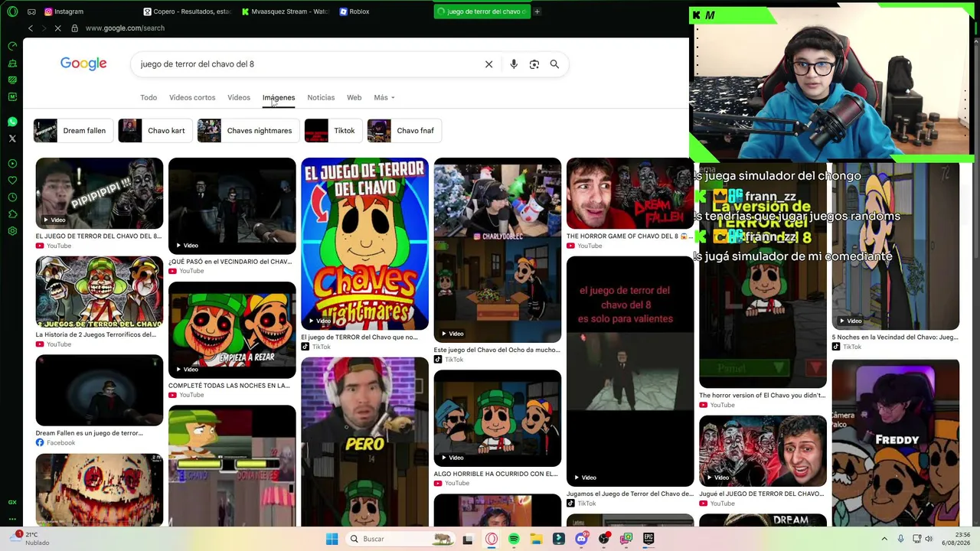
Task: Select the Imágenes search filter
Action: tap(279, 97)
